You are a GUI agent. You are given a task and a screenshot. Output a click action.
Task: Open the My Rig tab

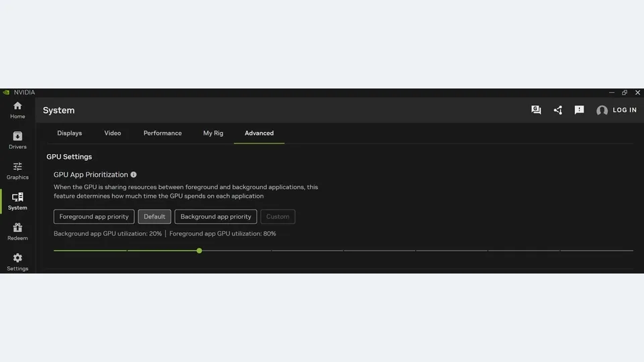(213, 133)
